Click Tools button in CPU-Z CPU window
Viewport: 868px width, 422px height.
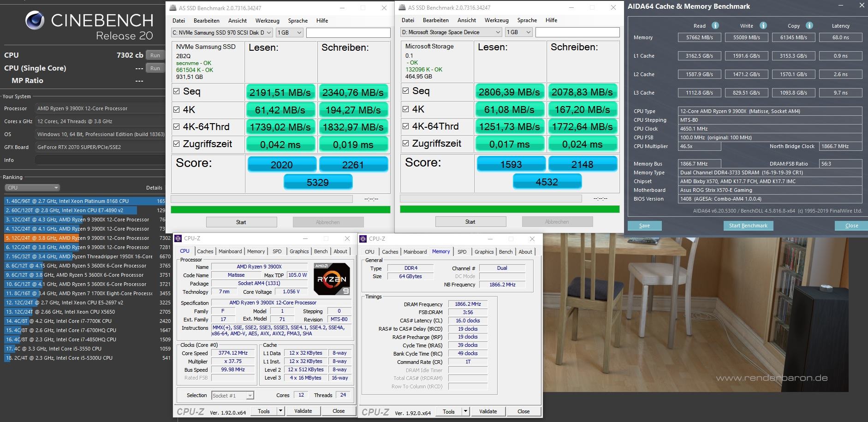coord(264,411)
